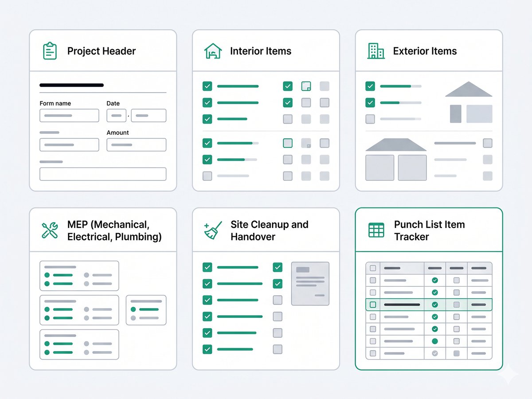Uncheck the top-left checkbox in Site Cleanup list
The width and height of the screenshot is (532, 399).
(207, 267)
